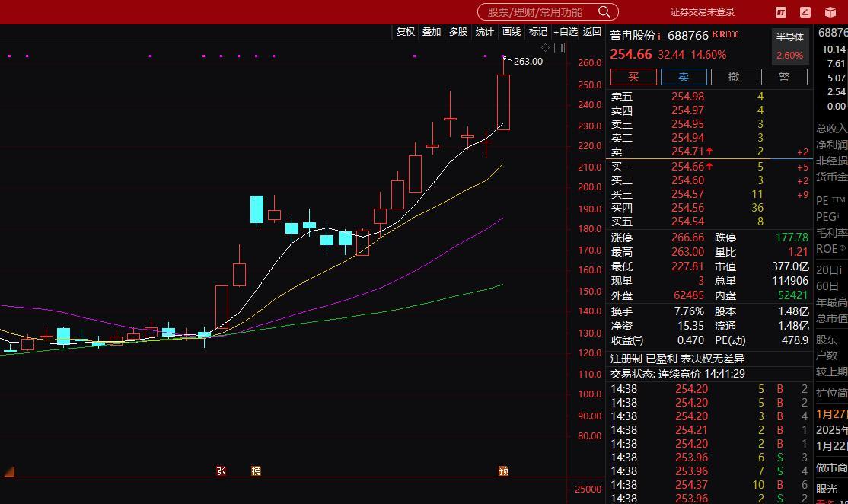Open the pencil note icon in title bar
This screenshot has width=848, height=504.
tap(805, 12)
